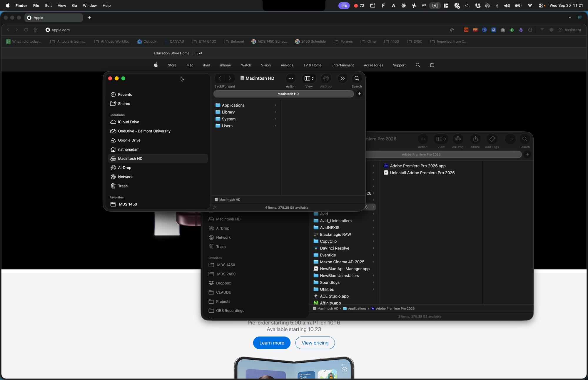Expand DaVinci Resolve folder in back Finder window

point(373,248)
